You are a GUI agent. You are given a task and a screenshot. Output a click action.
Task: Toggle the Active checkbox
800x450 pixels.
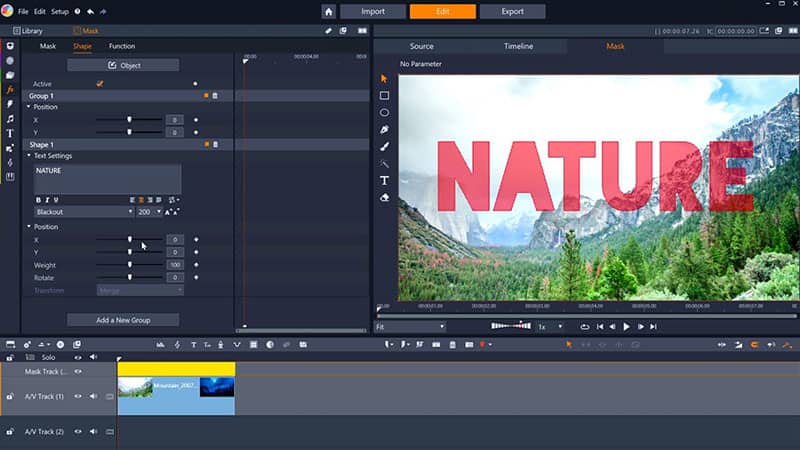(x=100, y=84)
